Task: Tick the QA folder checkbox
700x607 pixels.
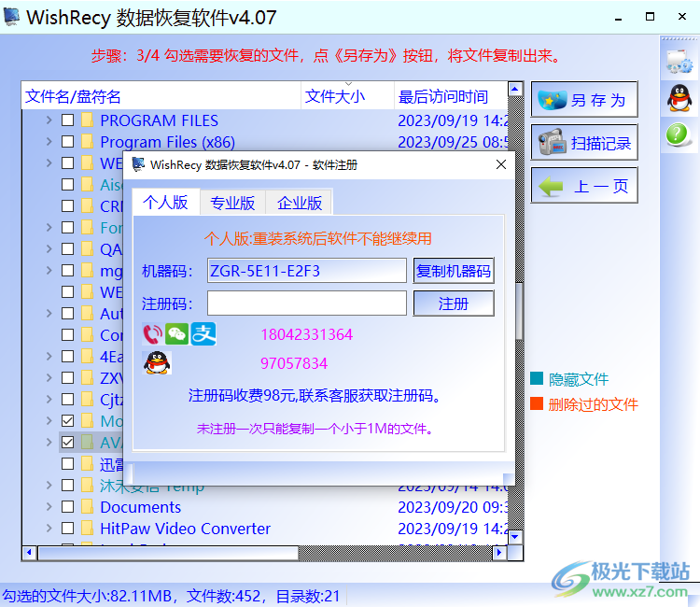Action: [x=67, y=248]
